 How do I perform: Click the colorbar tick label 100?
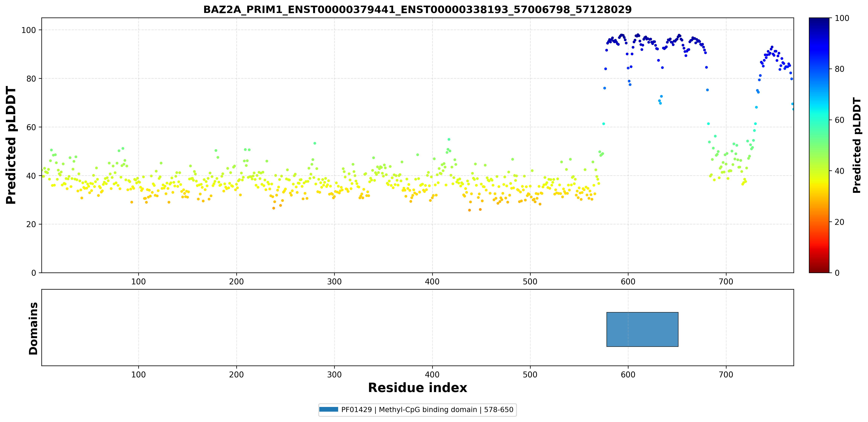click(842, 18)
